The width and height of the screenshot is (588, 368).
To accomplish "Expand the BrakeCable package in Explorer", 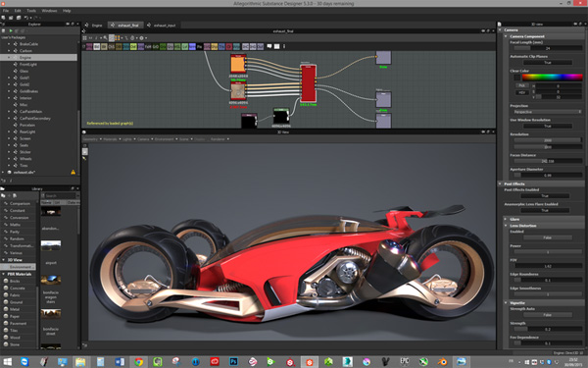I will pyautogui.click(x=9, y=44).
